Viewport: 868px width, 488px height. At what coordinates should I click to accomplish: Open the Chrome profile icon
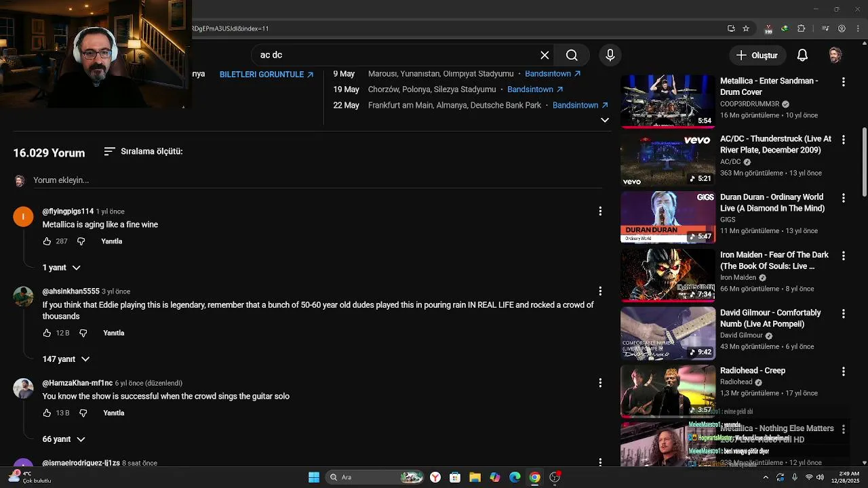point(842,28)
